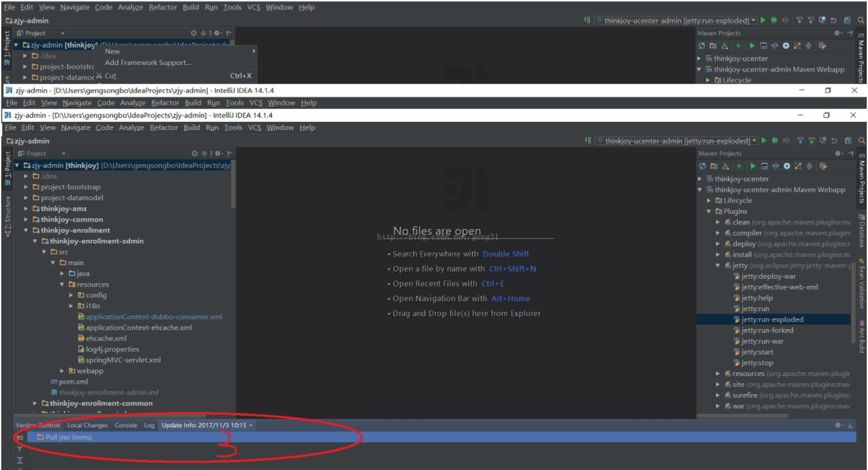This screenshot has width=868, height=470.
Task: Expand the webapp folder node
Action: tap(62, 371)
